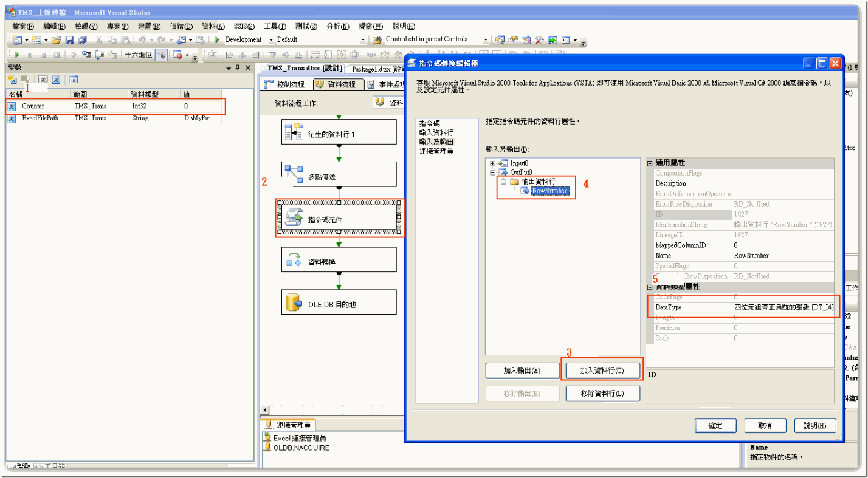Collapse the 通用屬性 property category
The height and width of the screenshot is (478, 868).
pos(650,163)
